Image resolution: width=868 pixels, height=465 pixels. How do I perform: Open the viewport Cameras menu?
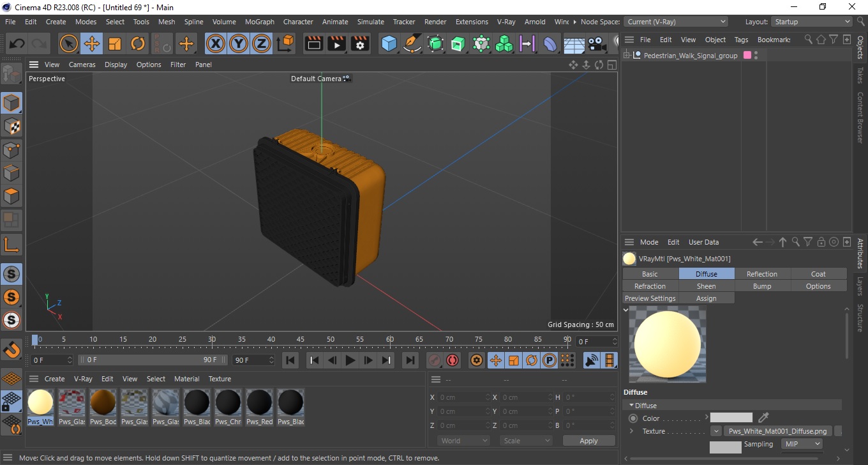coord(82,65)
